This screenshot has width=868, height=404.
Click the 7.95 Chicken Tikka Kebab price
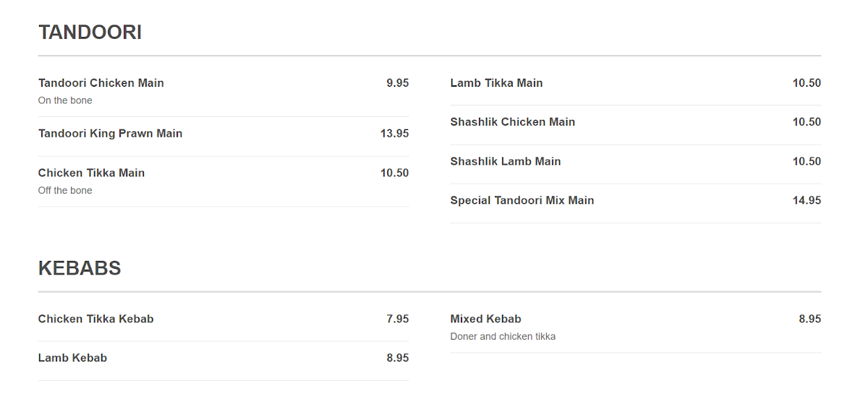pos(397,319)
